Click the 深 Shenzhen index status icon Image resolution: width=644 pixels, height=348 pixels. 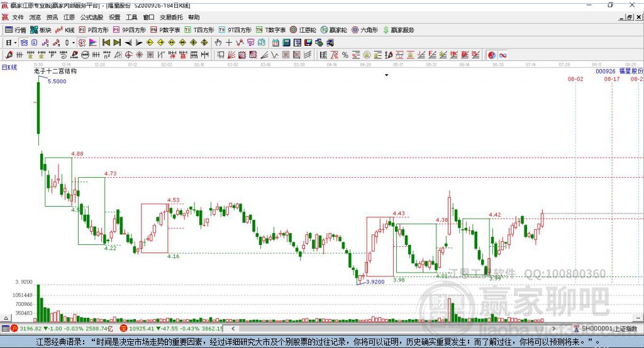pyautogui.click(x=124, y=329)
